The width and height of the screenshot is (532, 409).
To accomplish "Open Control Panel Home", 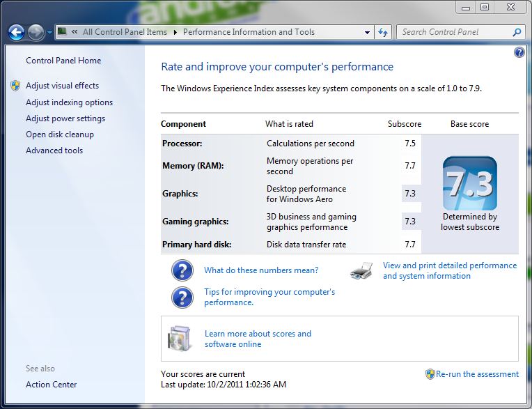I will click(63, 61).
